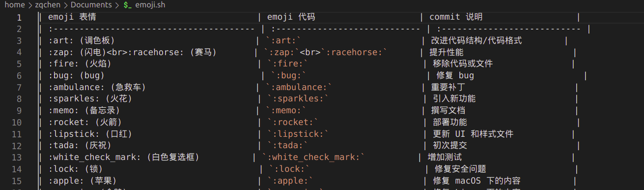This screenshot has height=190, width=644.
Task: Click the orange `:apple:` code text
Action: [x=290, y=181]
